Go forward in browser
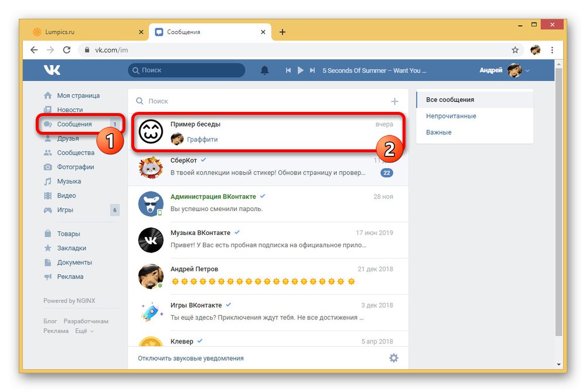The height and width of the screenshot is (392, 586). [x=50, y=50]
